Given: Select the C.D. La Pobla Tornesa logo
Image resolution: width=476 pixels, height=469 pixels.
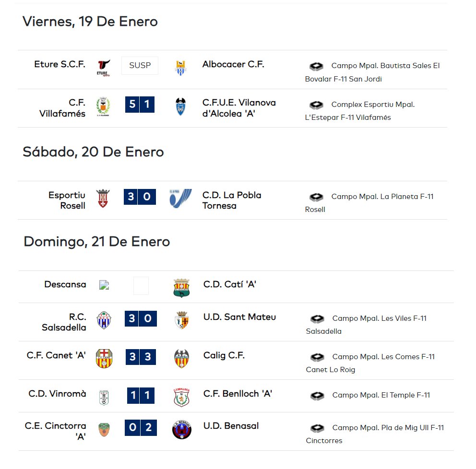Looking at the screenshot, I should (x=180, y=198).
